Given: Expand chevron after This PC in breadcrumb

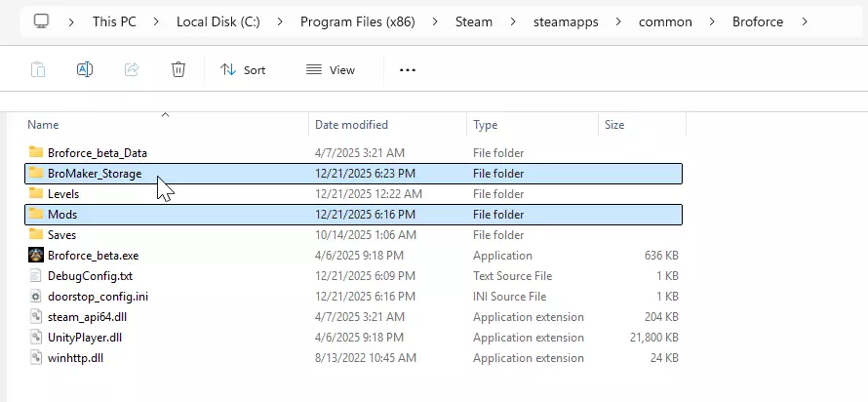Looking at the screenshot, I should tap(155, 20).
